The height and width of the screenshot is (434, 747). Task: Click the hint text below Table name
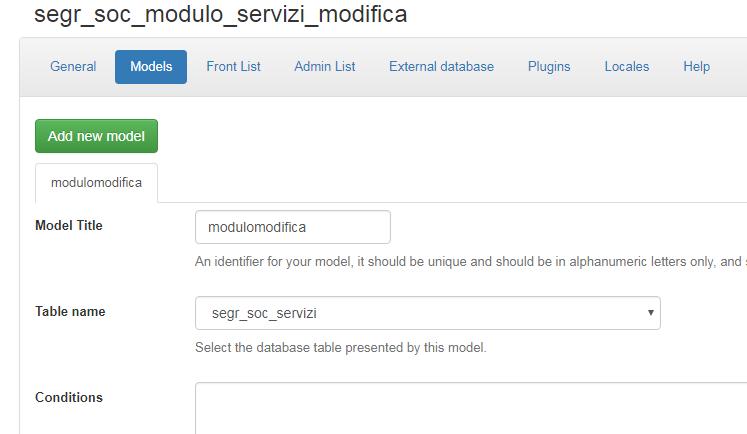point(341,348)
